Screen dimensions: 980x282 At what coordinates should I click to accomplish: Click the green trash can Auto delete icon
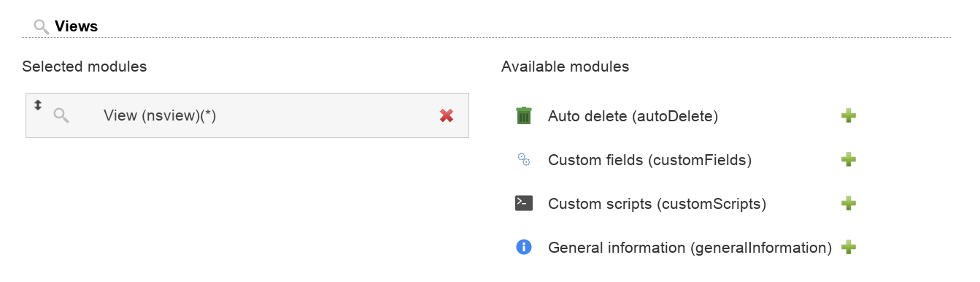pyautogui.click(x=523, y=115)
